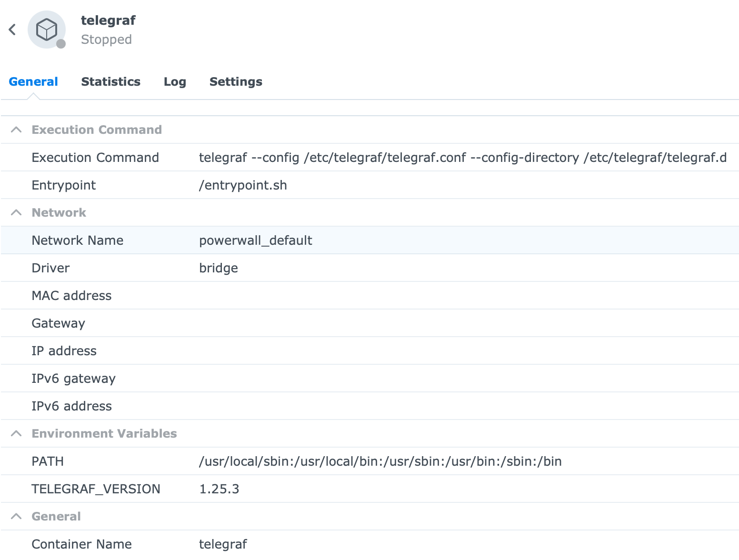Collapse the Execution Command section

pos(16,129)
